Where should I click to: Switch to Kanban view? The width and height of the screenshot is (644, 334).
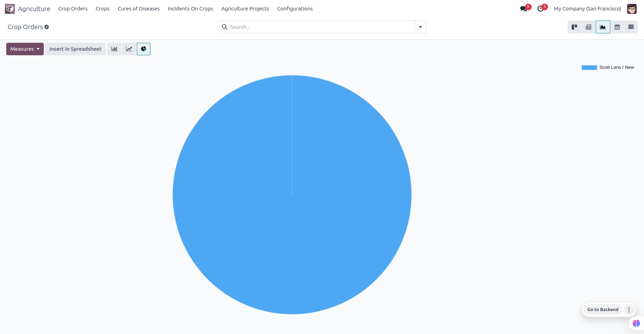[575, 27]
